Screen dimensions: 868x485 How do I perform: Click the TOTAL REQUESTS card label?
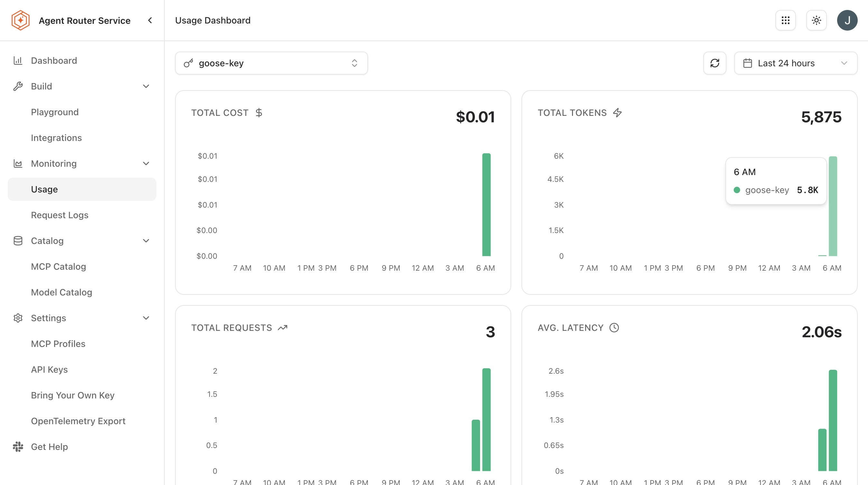pyautogui.click(x=232, y=328)
